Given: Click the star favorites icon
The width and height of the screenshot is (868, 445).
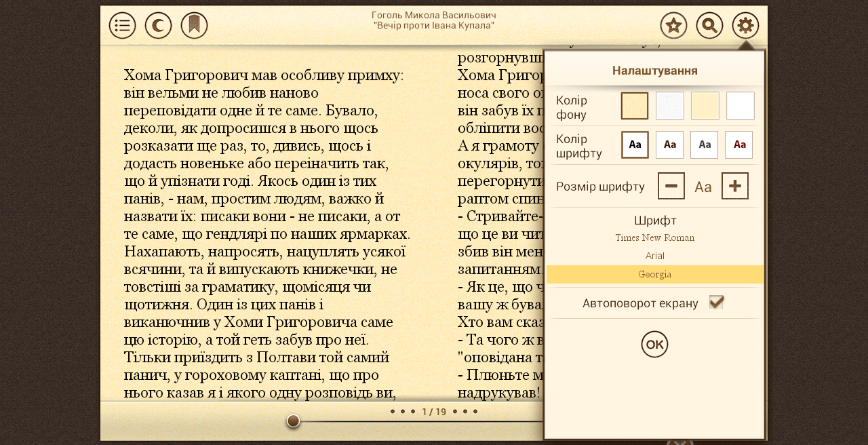Looking at the screenshot, I should pos(673,26).
